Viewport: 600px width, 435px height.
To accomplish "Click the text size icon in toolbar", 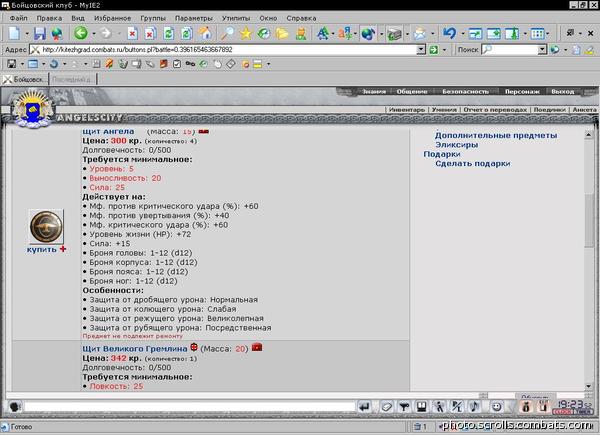I will (323, 34).
